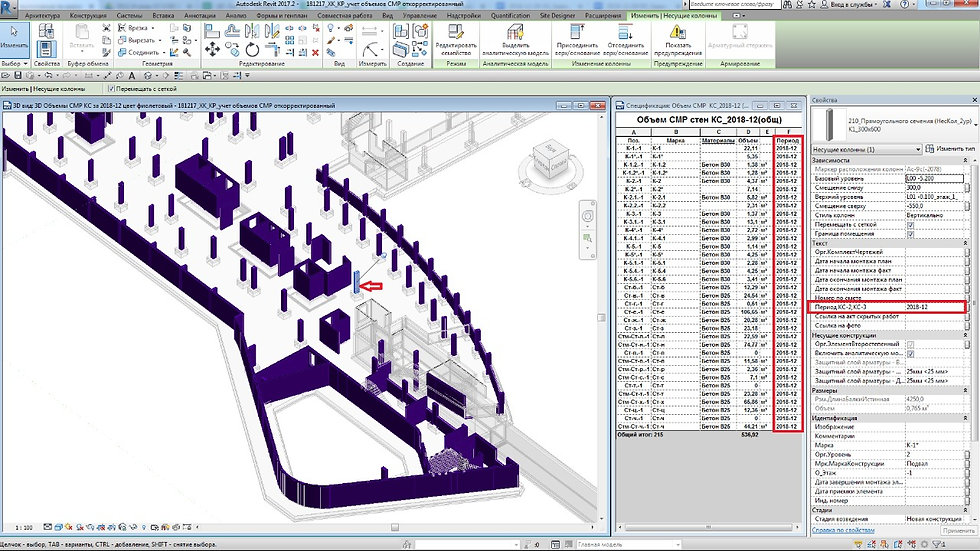
Task: Click the Text 'A' icon in quick access toolbar
Action: 132,76
